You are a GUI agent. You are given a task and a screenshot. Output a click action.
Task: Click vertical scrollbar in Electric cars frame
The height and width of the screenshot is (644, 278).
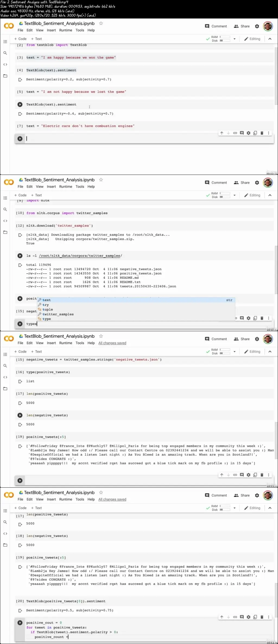(x=276, y=76)
